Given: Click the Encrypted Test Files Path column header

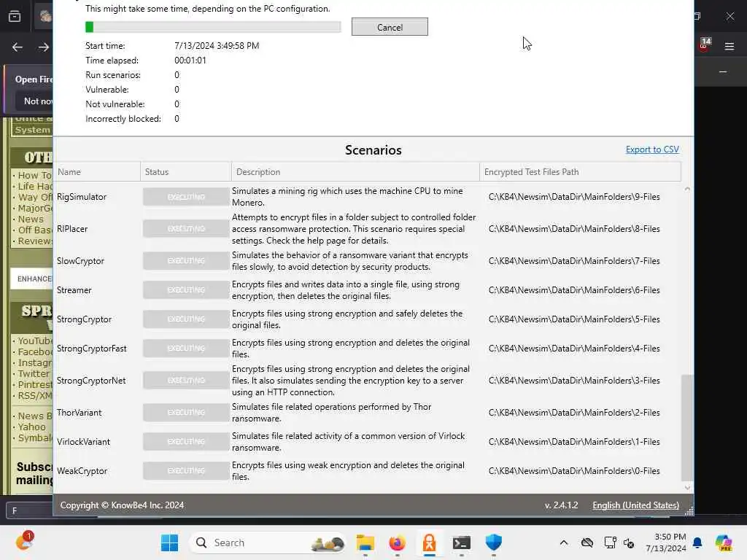Looking at the screenshot, I should pos(580,172).
